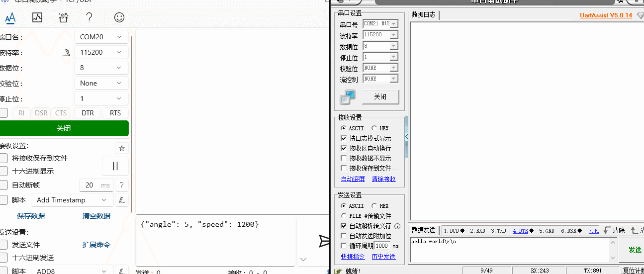
Task: Open the stop bits dropdown showing 1
Action: [x=101, y=98]
